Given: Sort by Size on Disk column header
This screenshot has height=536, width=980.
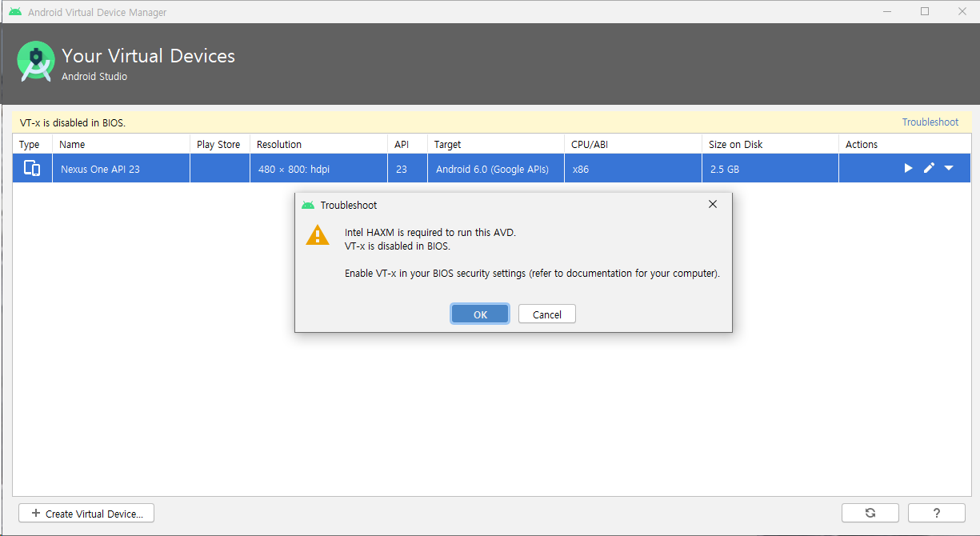Looking at the screenshot, I should (735, 145).
